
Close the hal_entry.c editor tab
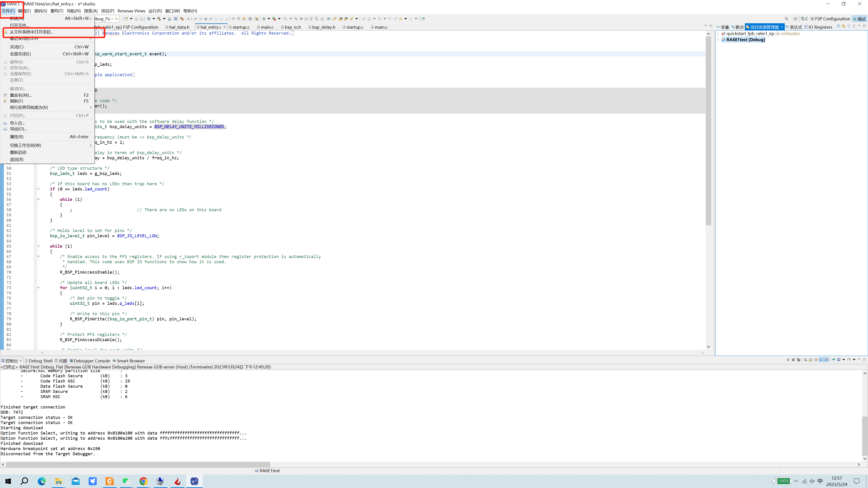[224, 27]
